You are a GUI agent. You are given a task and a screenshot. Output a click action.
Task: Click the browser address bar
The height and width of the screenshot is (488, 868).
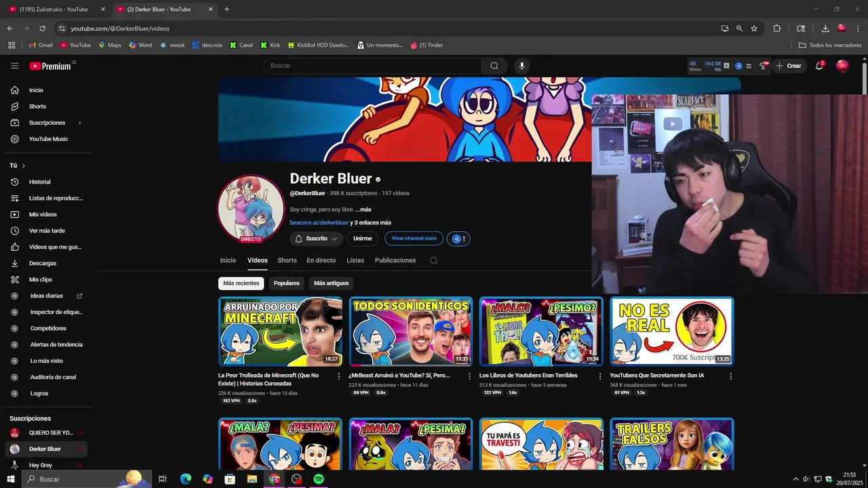click(387, 28)
